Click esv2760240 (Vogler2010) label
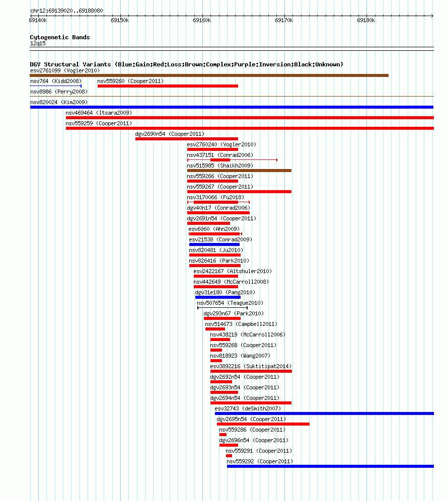Viewport: 448px width, 501px height. [221, 144]
